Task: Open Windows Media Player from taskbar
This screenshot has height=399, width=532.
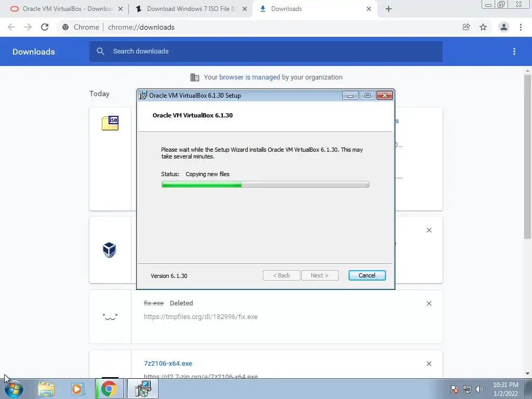Action: (77, 389)
